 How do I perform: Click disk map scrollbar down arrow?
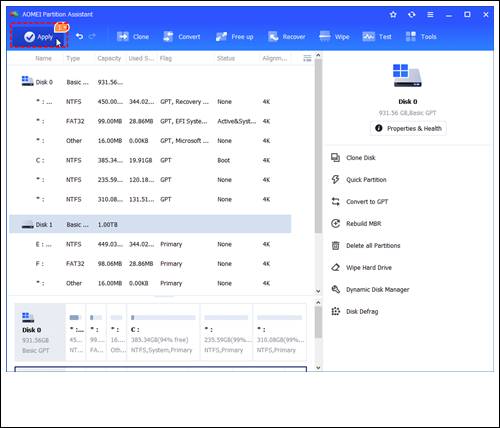[318, 368]
